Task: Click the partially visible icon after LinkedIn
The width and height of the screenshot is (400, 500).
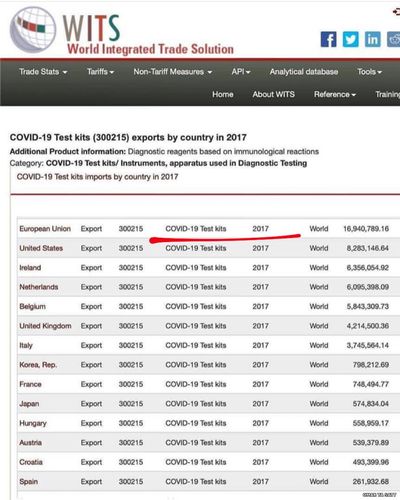Action: click(394, 39)
